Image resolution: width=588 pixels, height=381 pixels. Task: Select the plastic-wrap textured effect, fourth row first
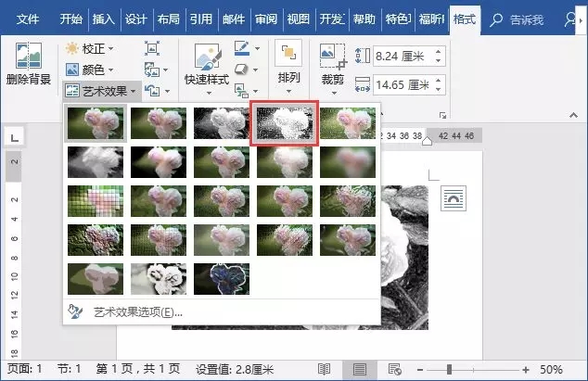tap(96, 240)
